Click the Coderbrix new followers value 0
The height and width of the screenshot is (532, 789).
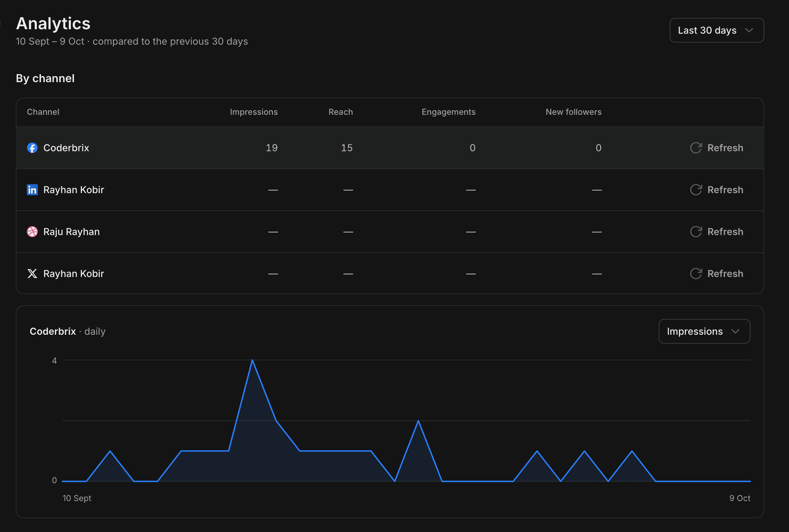coord(598,148)
